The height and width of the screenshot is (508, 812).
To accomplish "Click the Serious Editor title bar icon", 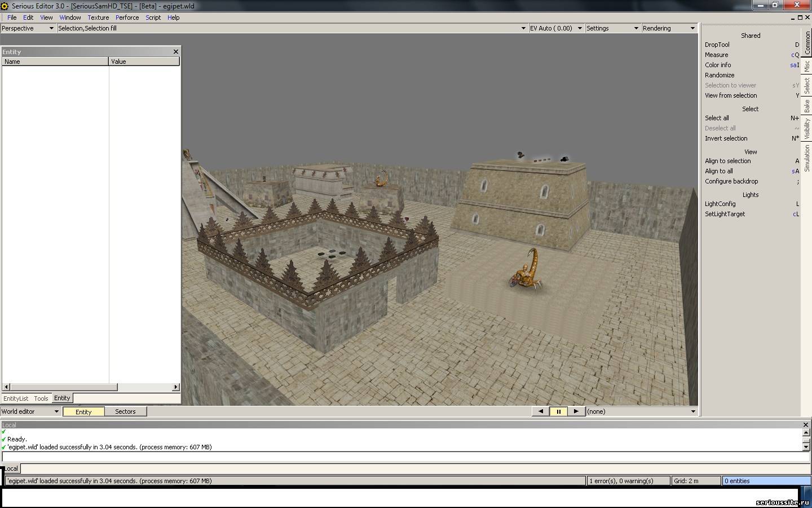I will tap(6, 6).
